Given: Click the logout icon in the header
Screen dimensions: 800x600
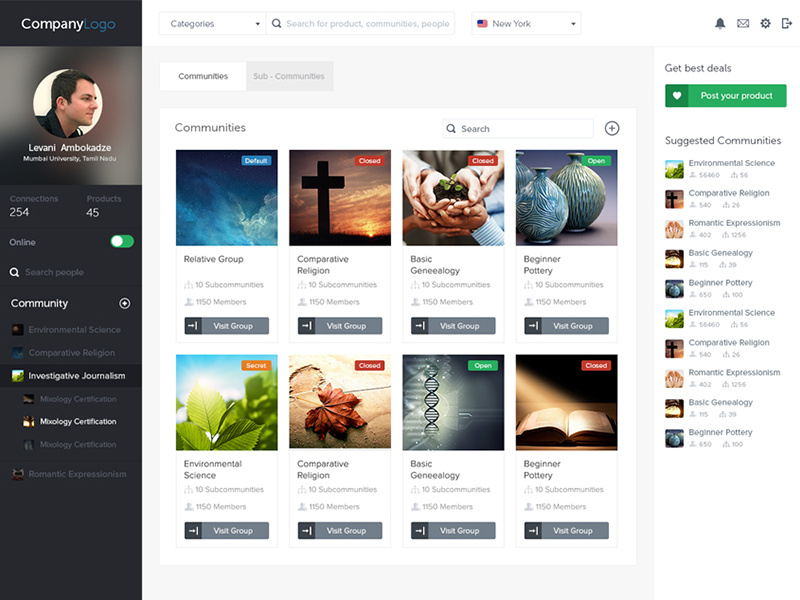Looking at the screenshot, I should [x=786, y=22].
